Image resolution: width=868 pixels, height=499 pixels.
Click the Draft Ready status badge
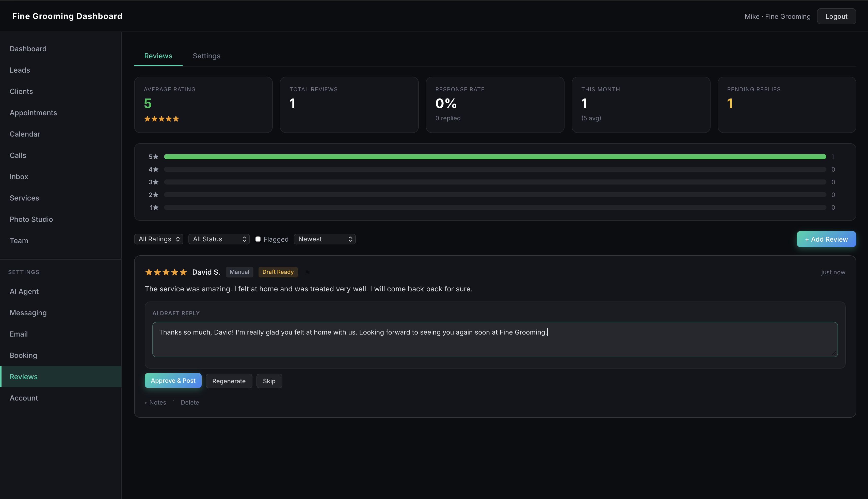pos(278,272)
